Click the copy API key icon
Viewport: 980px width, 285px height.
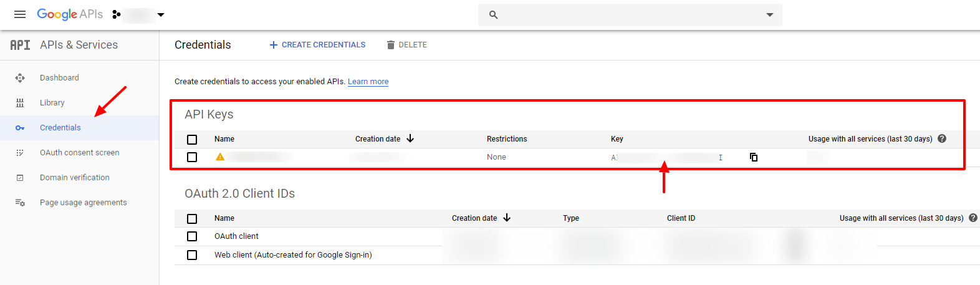753,157
